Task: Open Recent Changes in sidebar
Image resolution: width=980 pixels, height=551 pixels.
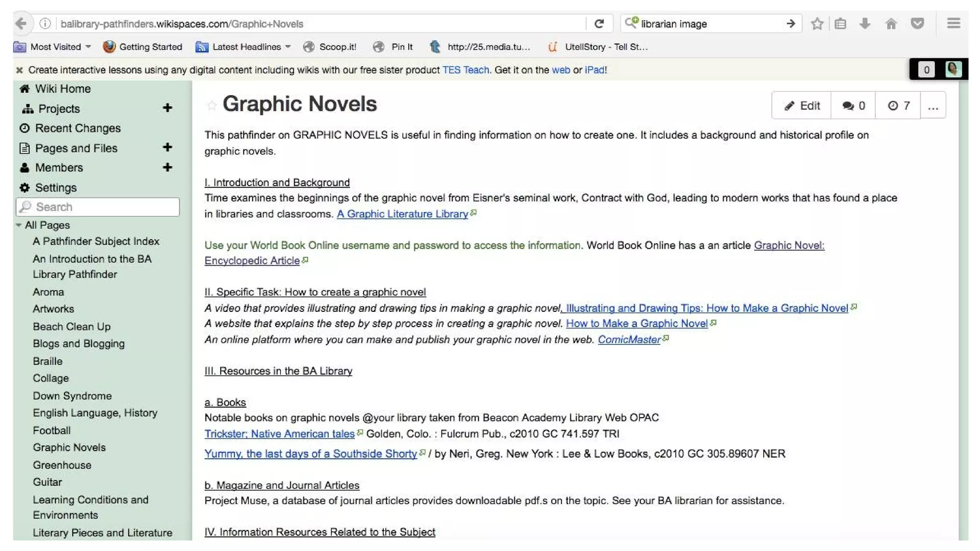Action: pyautogui.click(x=78, y=128)
